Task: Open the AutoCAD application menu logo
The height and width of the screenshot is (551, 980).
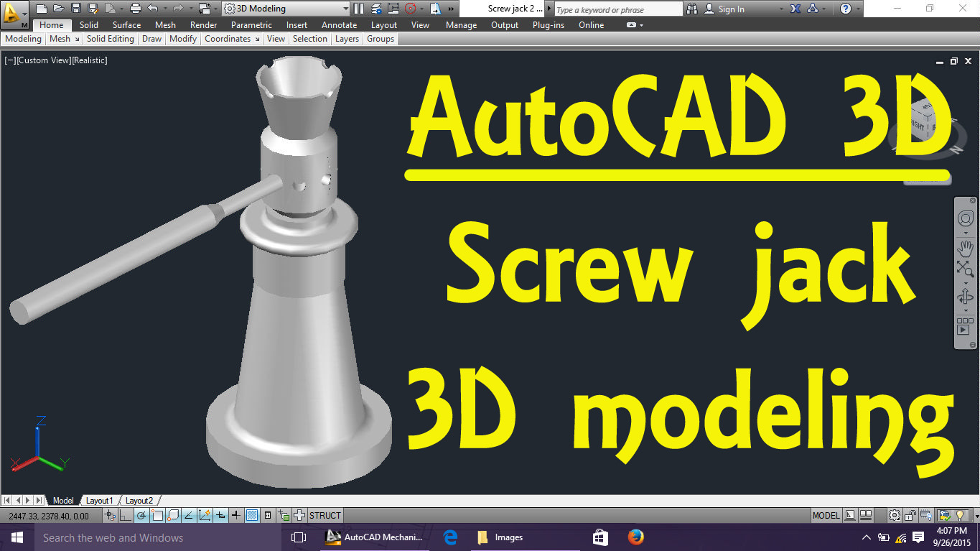Action: coord(15,14)
